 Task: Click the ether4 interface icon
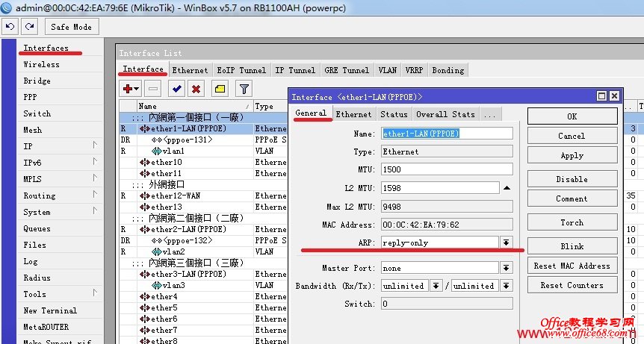tap(145, 296)
